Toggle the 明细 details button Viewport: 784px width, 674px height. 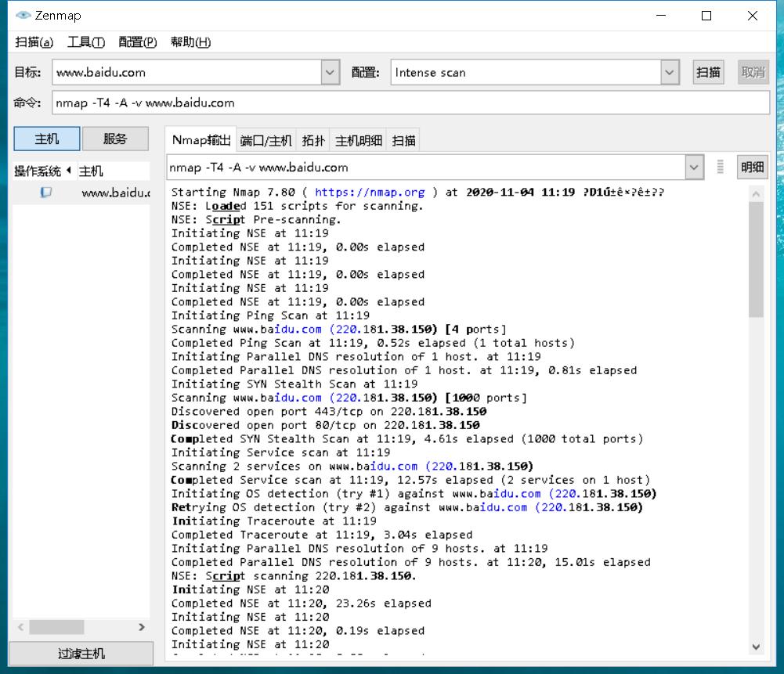[x=752, y=167]
